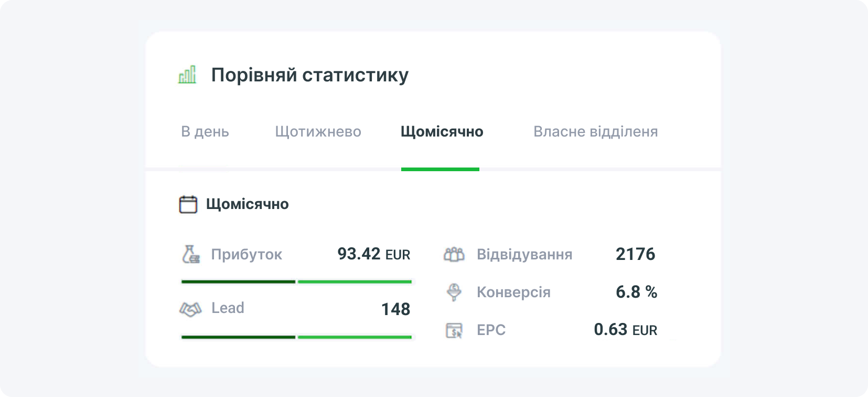Click the 2176 visits number
The image size is (868, 397).
click(x=636, y=255)
